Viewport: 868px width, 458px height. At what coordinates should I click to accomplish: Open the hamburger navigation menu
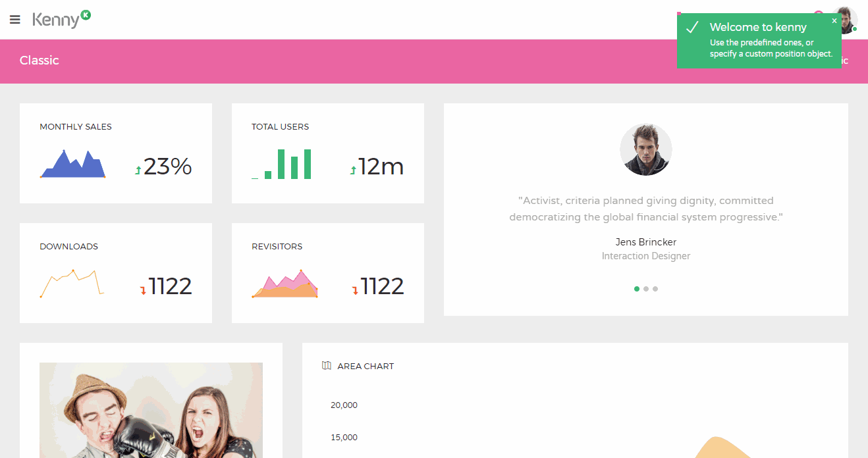(x=14, y=18)
